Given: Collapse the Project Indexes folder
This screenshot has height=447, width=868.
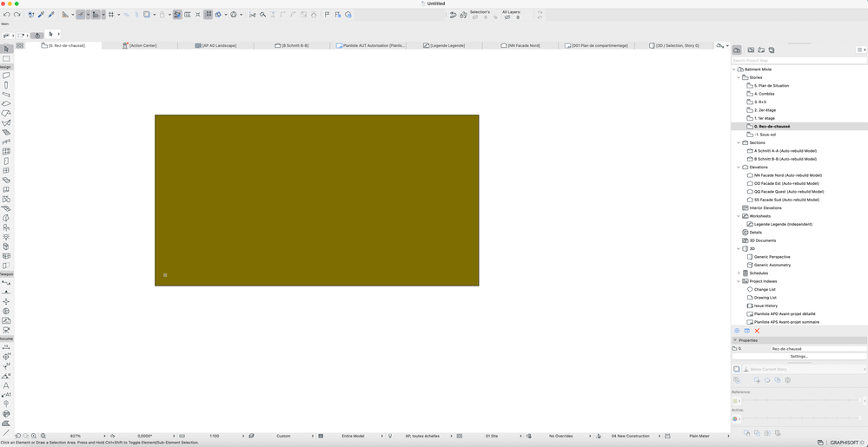Looking at the screenshot, I should click(x=739, y=281).
